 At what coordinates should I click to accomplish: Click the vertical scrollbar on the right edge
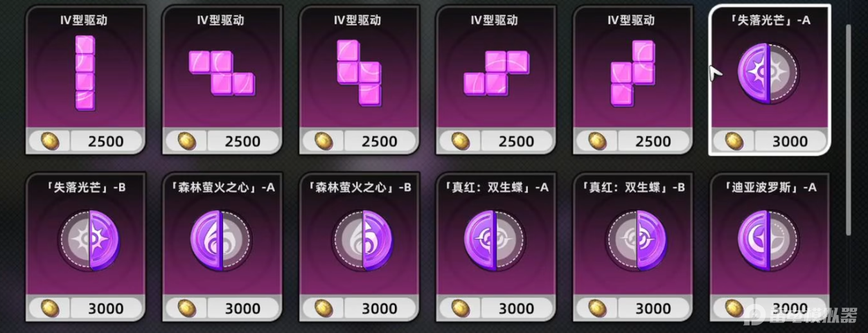coord(849,132)
